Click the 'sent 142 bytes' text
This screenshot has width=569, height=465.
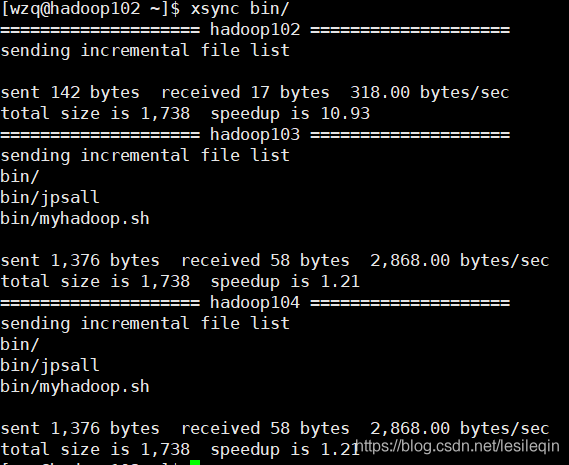(x=70, y=93)
